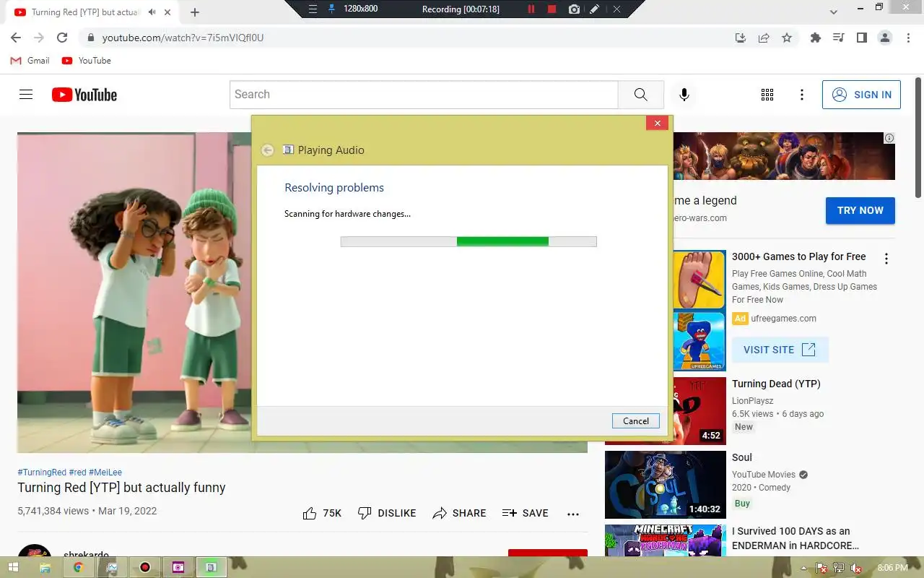Click the taskbar clock 8:06 PM
This screenshot has height=578, width=924.
[892, 568]
